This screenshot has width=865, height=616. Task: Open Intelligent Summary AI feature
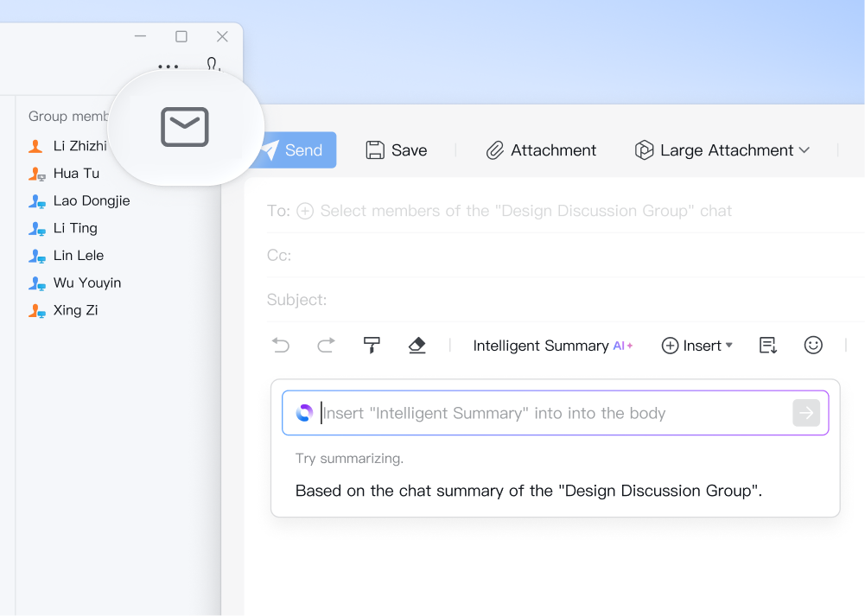552,346
